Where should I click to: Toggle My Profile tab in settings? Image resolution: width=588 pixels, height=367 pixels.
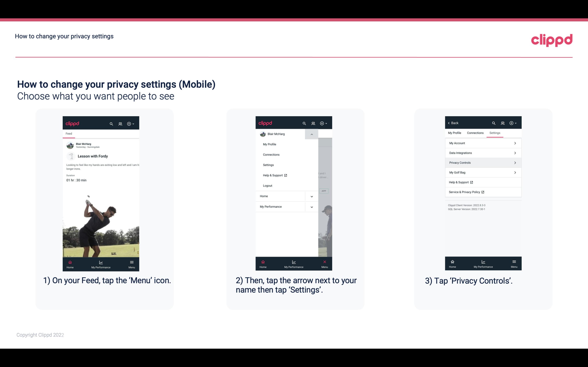[455, 133]
